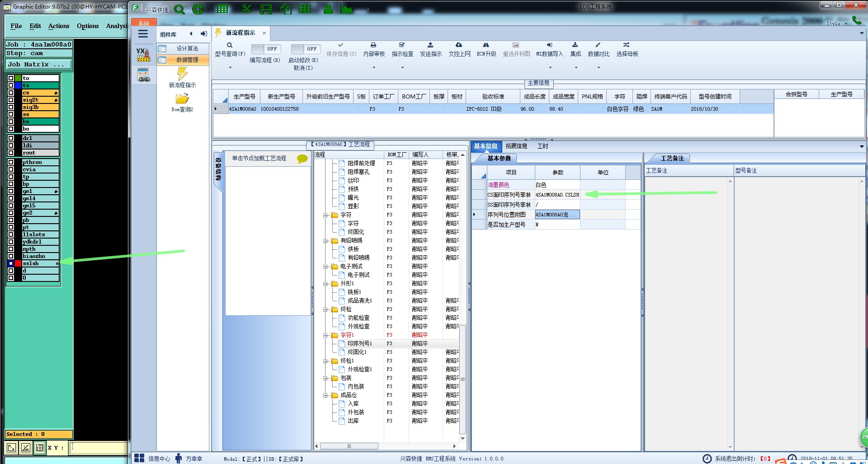Toggle the 启动修改(E) OFF switch
Image resolution: width=868 pixels, height=464 pixels.
(x=305, y=49)
